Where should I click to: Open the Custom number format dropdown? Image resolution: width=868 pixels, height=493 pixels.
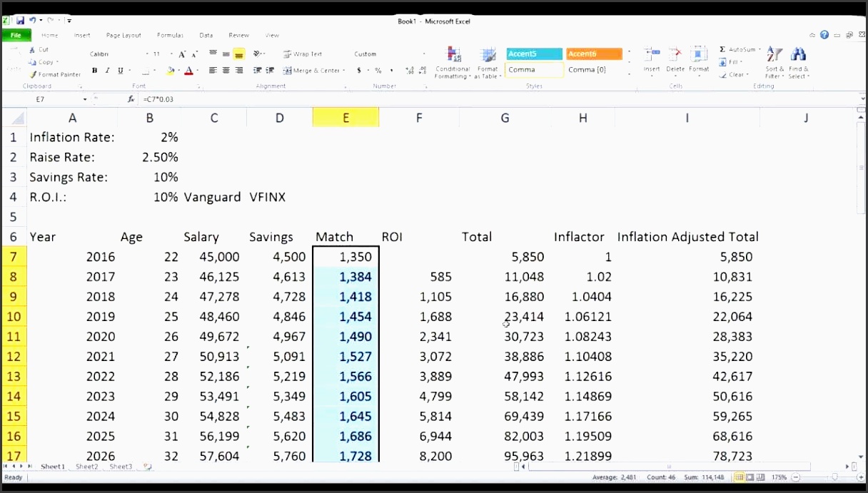[x=424, y=54]
